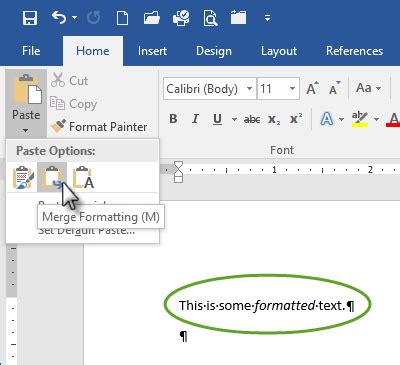400x365 pixels.
Task: Activate the Format Painter
Action: coord(99,127)
